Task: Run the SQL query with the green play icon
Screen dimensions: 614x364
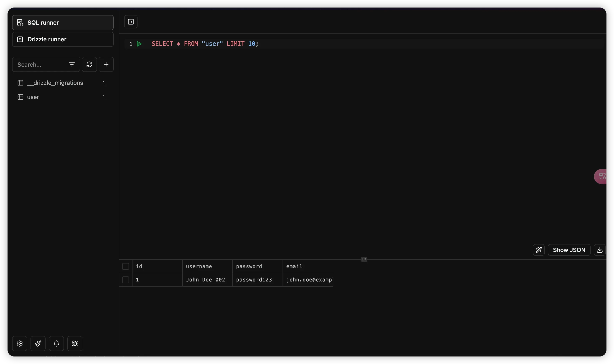Action: tap(139, 44)
